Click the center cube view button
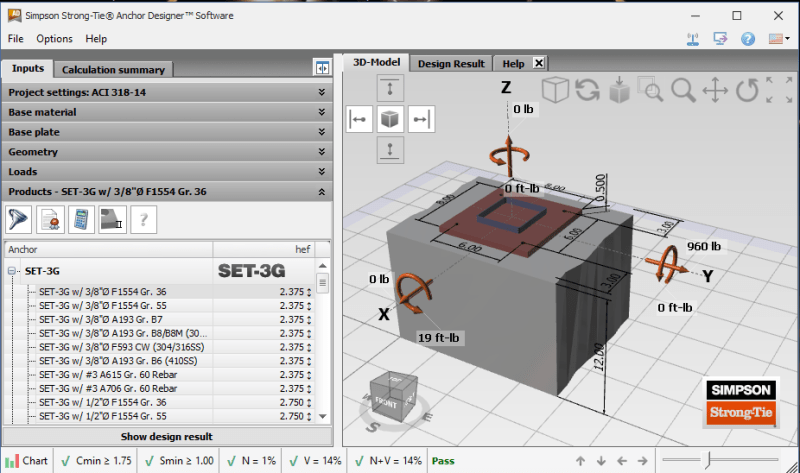This screenshot has height=473, width=800. [390, 119]
